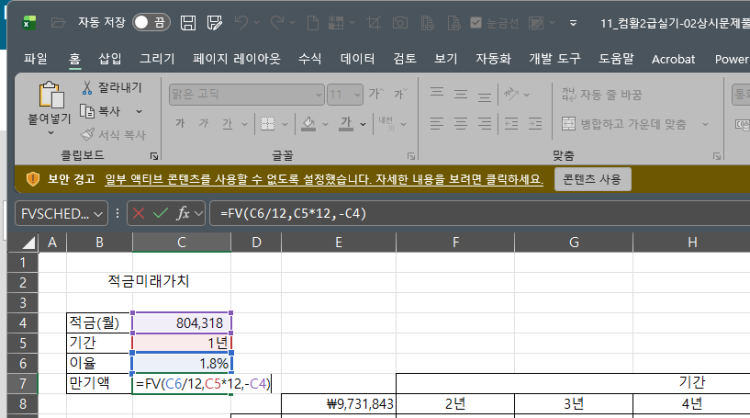Image resolution: width=750 pixels, height=418 pixels.
Task: Click Enable Content (콘텐츠 사용) button
Action: (592, 179)
